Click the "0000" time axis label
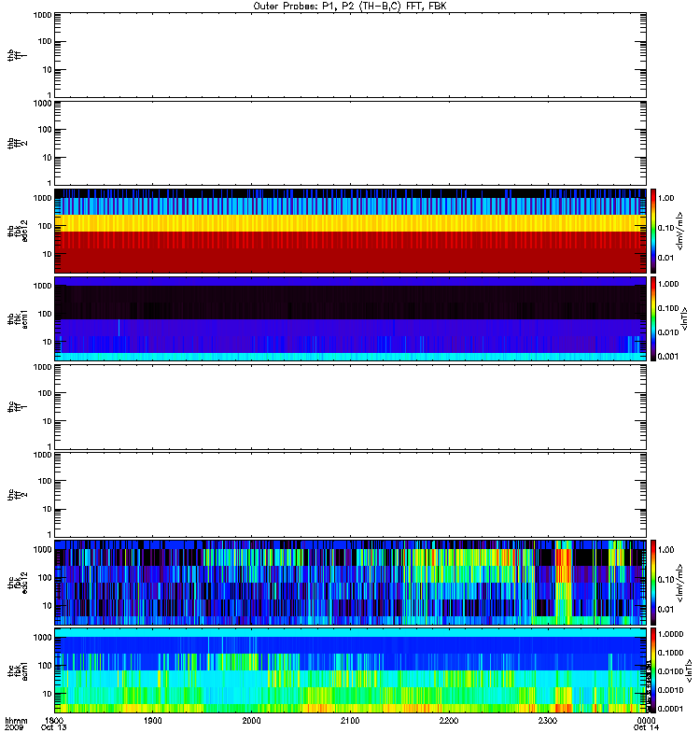 click(646, 720)
